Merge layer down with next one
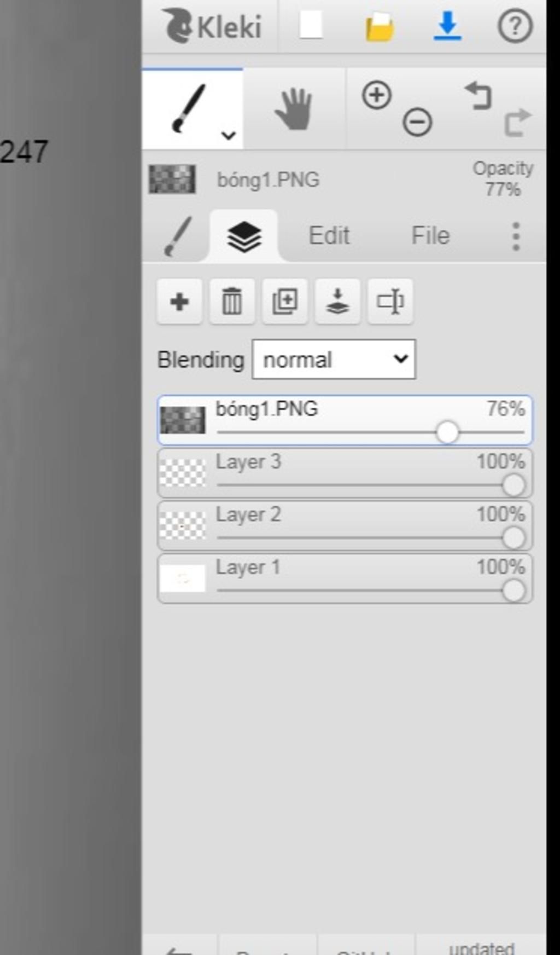 coord(337,302)
